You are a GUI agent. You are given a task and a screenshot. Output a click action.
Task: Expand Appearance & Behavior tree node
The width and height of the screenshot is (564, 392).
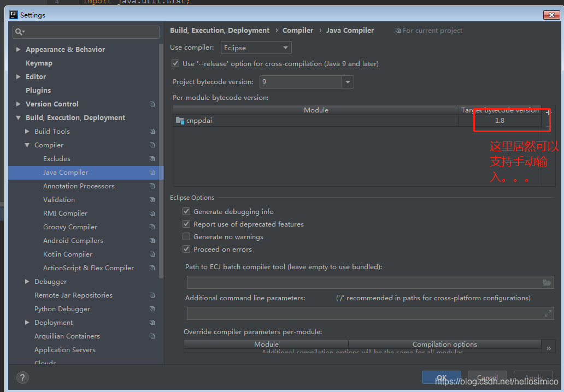[x=19, y=49]
